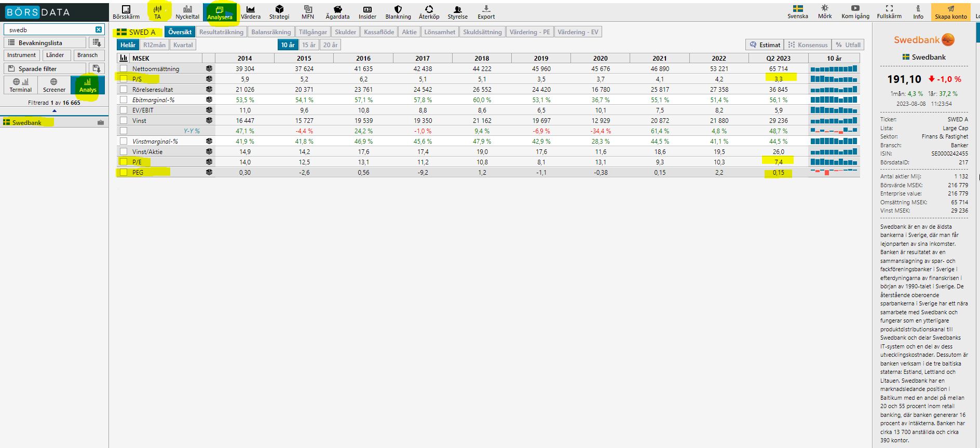This screenshot has width=980, height=448.
Task: Open the Värdera toolbar icon
Action: click(x=251, y=12)
